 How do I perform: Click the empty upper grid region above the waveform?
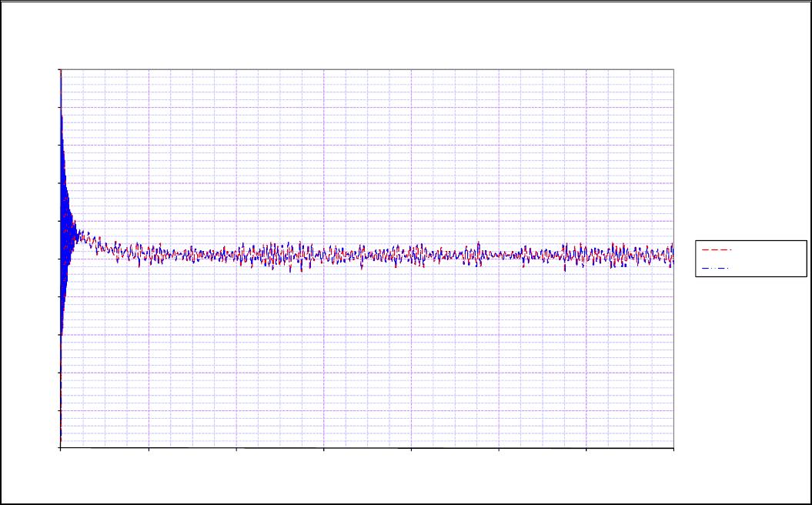pyautogui.click(x=367, y=146)
